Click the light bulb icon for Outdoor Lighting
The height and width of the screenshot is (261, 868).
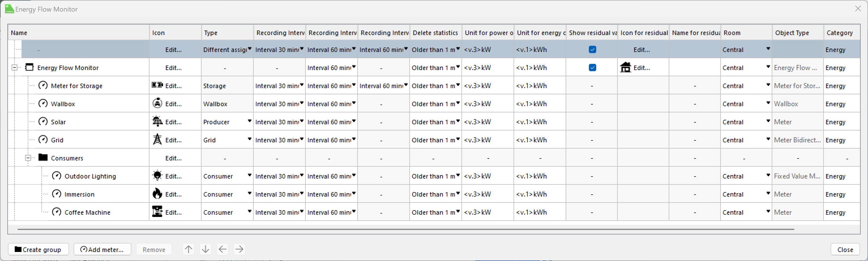click(157, 176)
